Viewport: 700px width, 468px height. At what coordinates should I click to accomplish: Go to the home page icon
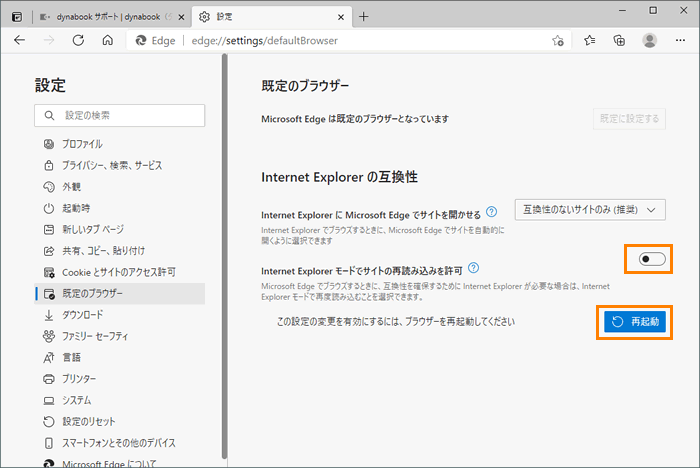click(x=108, y=41)
